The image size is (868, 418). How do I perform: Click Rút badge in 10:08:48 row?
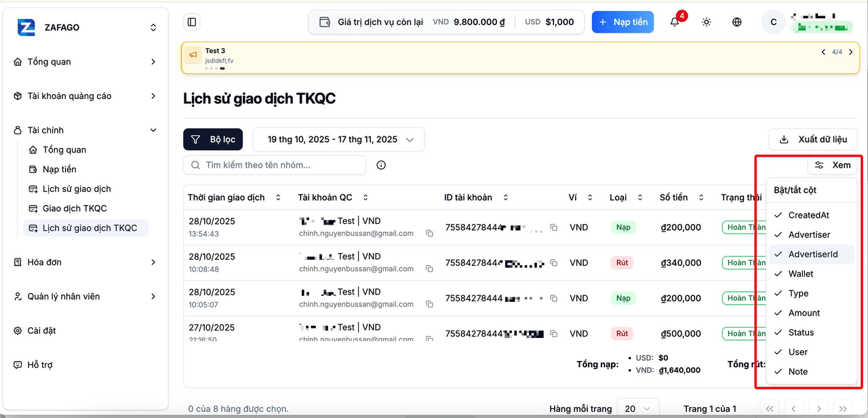[x=622, y=263]
